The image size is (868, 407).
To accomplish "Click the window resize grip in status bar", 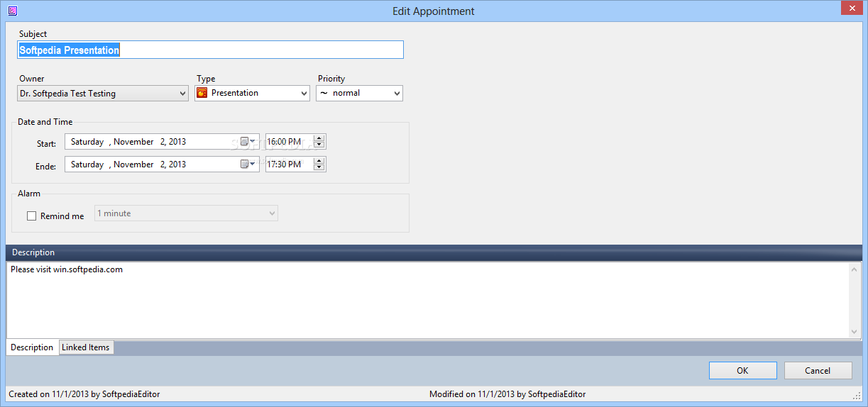I will pyautogui.click(x=856, y=396).
